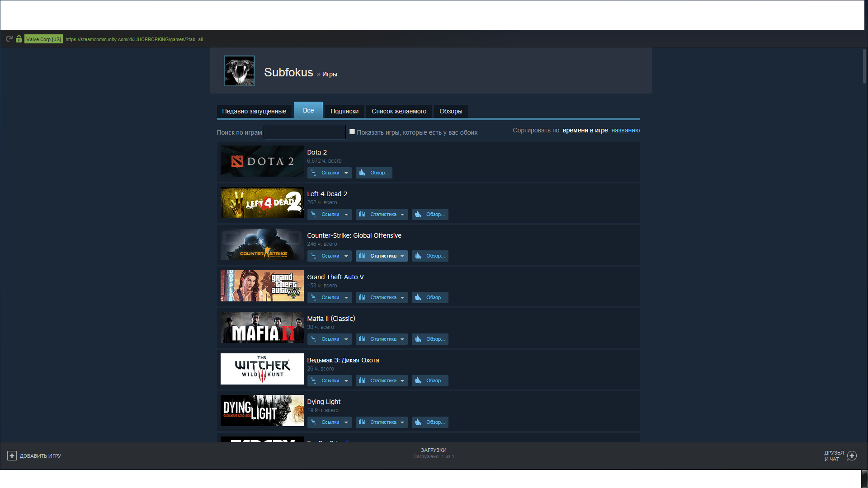This screenshot has width=868, height=488.
Task: Open the Dota 2 title link
Action: [x=317, y=152]
